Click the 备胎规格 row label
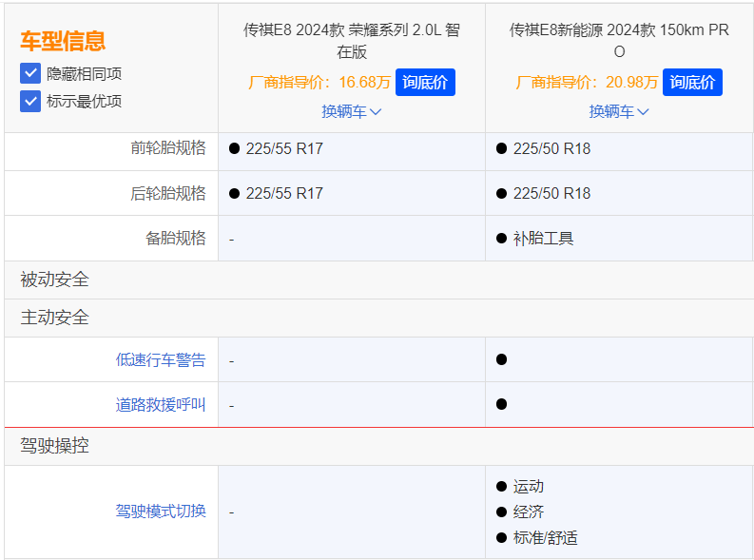 176,238
